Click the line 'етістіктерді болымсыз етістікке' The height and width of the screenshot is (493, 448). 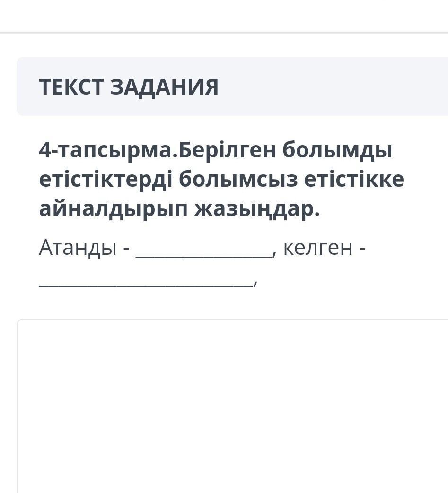221,180
